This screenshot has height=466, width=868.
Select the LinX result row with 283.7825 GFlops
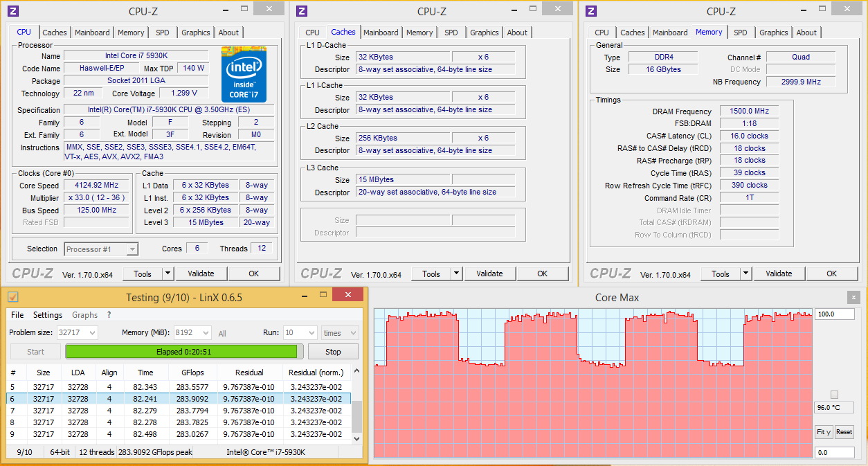179,422
